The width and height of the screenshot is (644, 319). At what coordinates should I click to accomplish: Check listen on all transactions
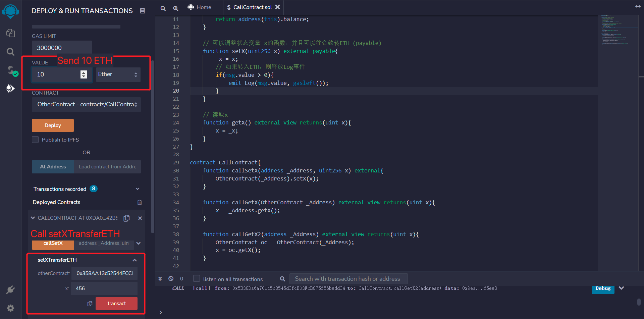(x=196, y=278)
